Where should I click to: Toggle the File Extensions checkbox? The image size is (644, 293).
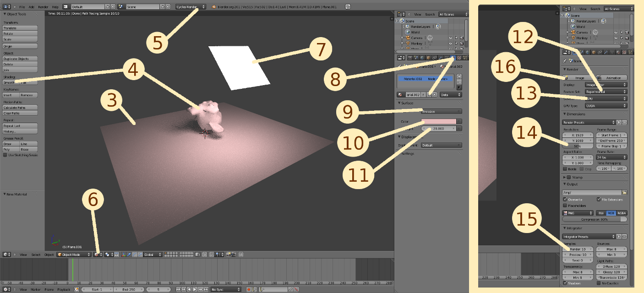[599, 200]
